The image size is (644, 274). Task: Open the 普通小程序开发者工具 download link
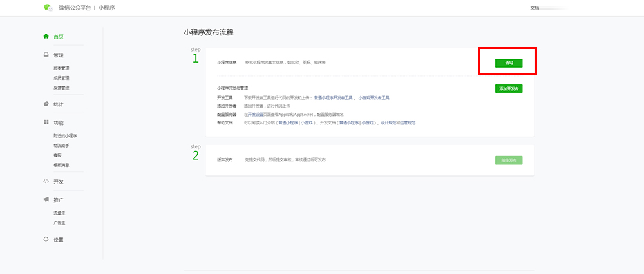point(334,98)
